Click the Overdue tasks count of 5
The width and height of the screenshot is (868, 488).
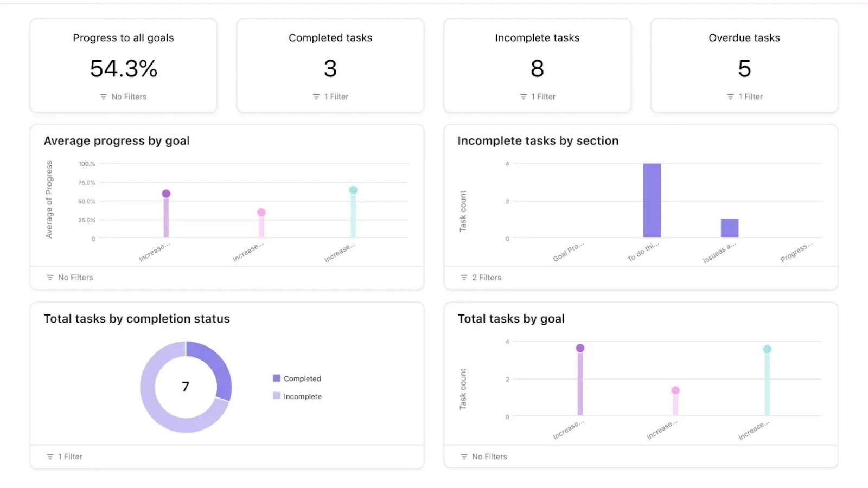pos(744,69)
